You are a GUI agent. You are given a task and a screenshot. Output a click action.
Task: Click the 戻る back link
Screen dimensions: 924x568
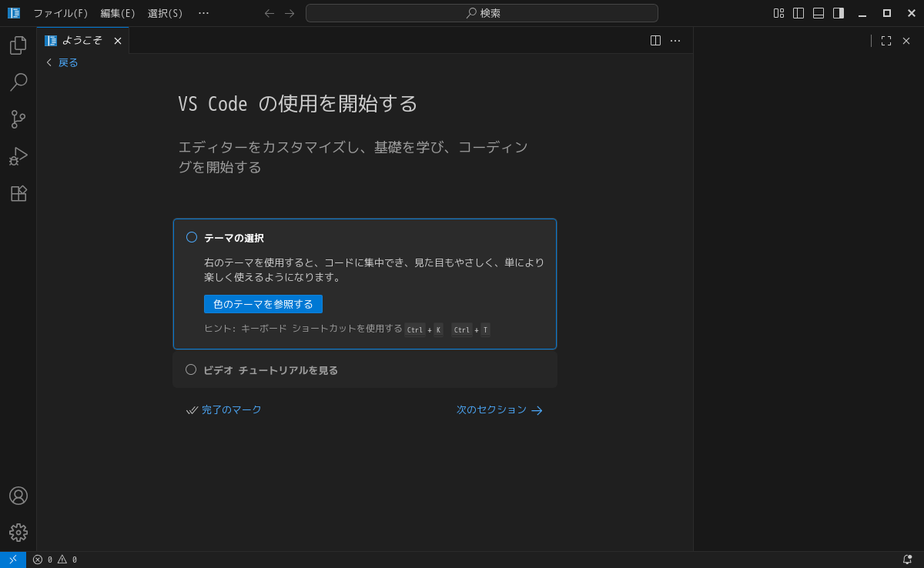(62, 62)
